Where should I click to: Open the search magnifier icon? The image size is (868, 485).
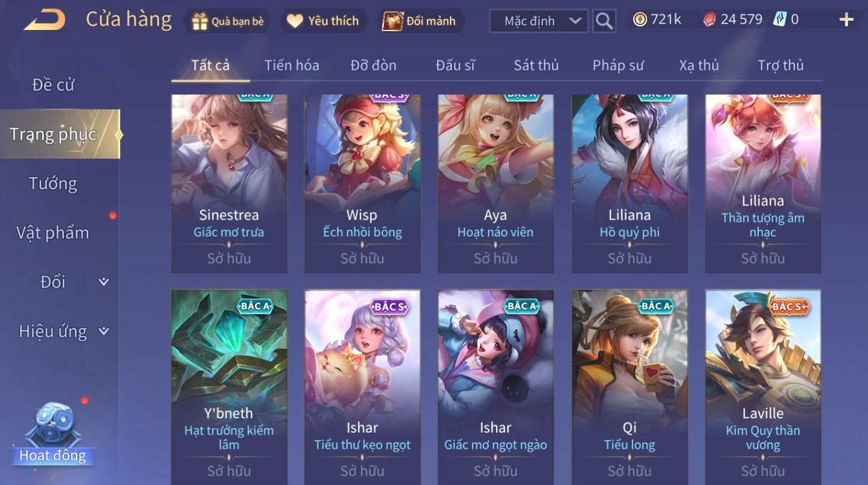click(604, 21)
